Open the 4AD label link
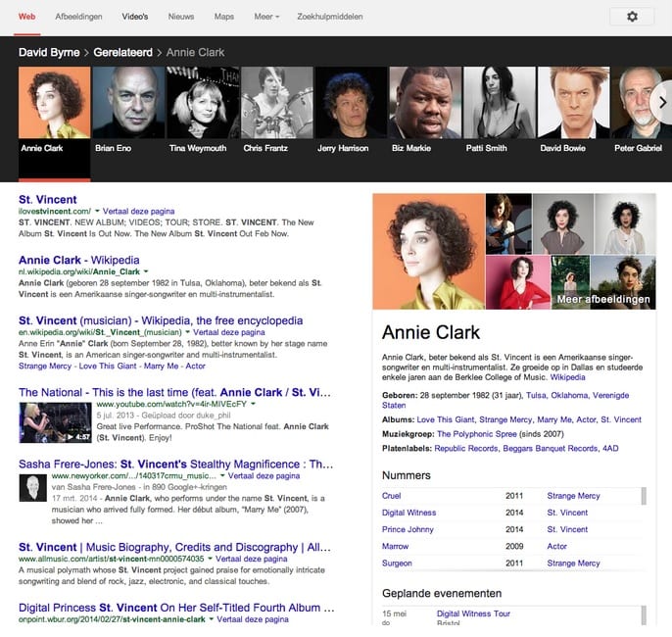 [610, 449]
